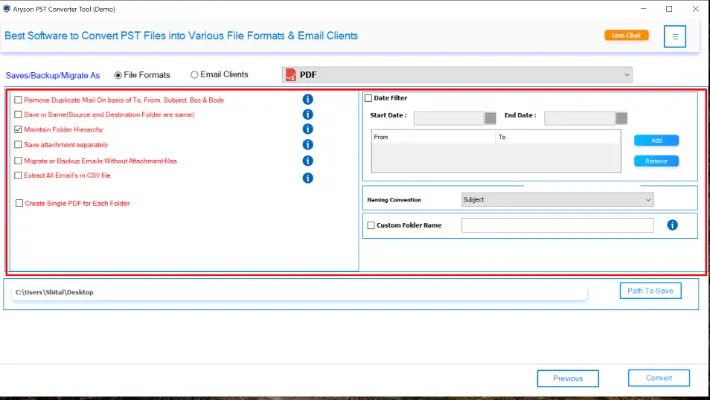Open Start Date calendar picker
Viewport: 710px width, 400px height.
pos(490,118)
